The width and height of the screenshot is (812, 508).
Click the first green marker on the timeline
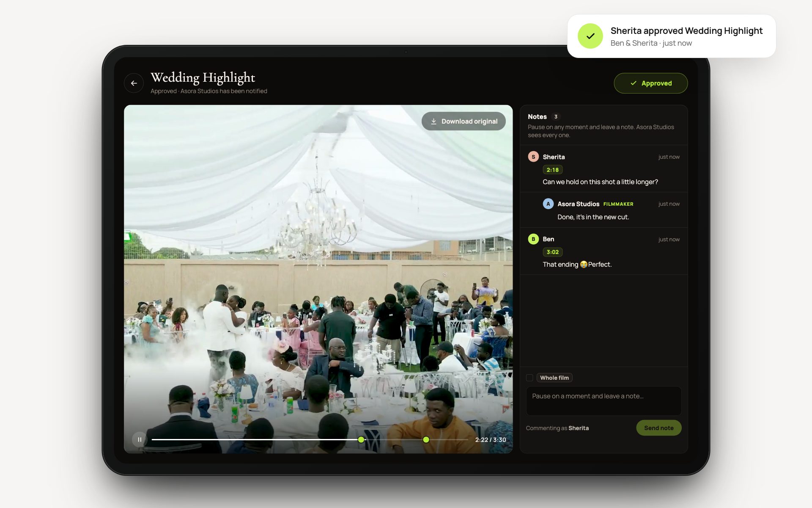(361, 439)
